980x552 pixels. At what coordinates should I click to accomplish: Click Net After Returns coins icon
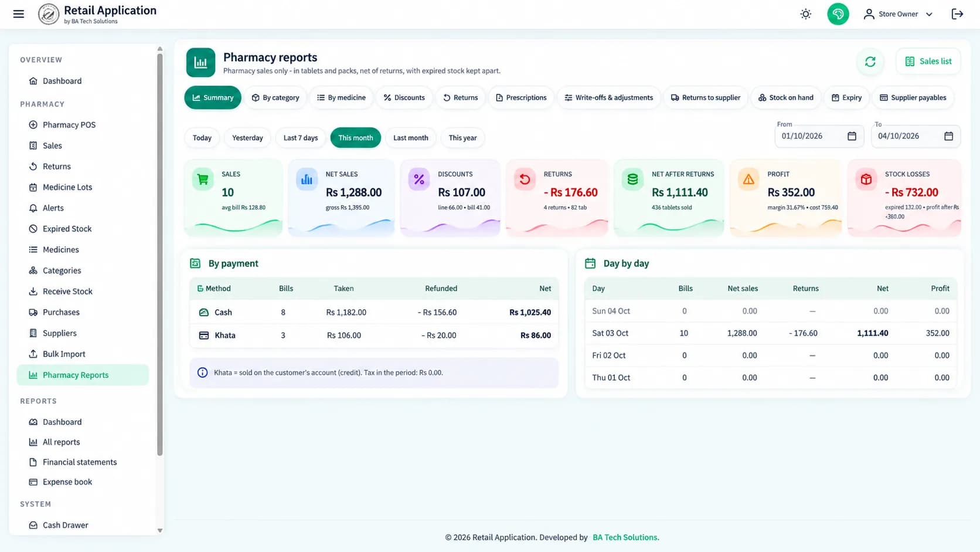pyautogui.click(x=632, y=180)
